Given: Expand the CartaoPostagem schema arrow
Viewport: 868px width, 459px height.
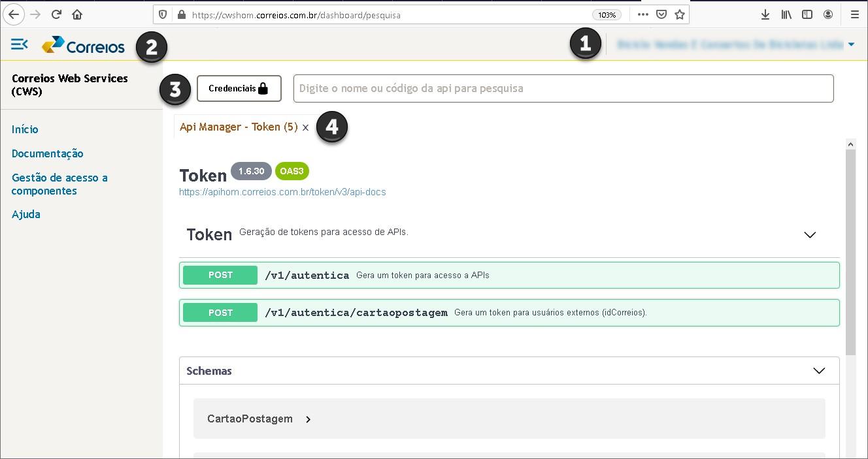Looking at the screenshot, I should click(308, 419).
